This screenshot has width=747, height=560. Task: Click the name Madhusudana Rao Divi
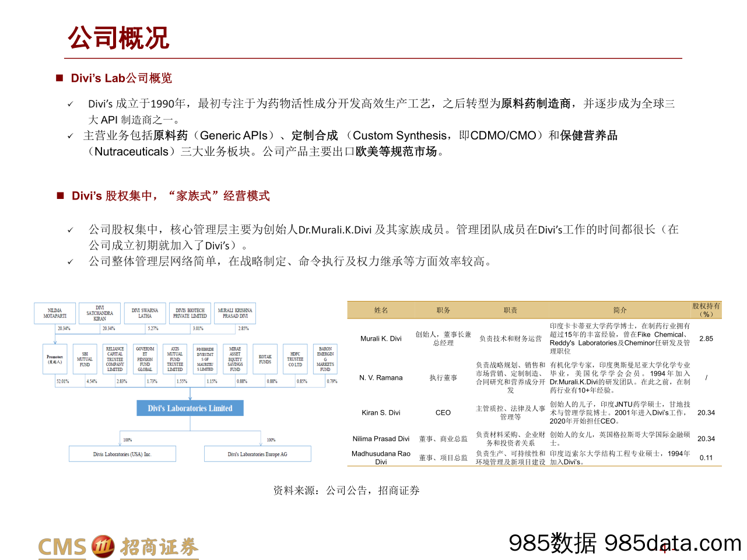tap(381, 457)
